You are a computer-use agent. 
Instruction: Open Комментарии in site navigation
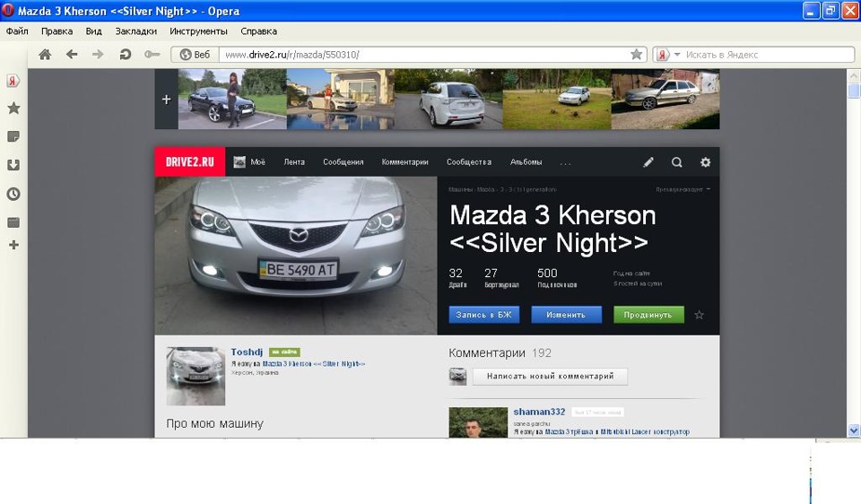pyautogui.click(x=404, y=162)
